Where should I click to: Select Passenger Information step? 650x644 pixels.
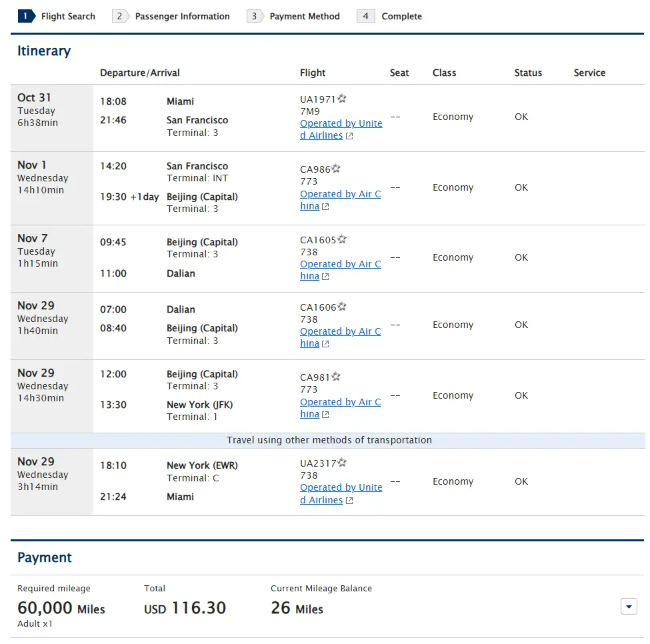click(x=171, y=16)
